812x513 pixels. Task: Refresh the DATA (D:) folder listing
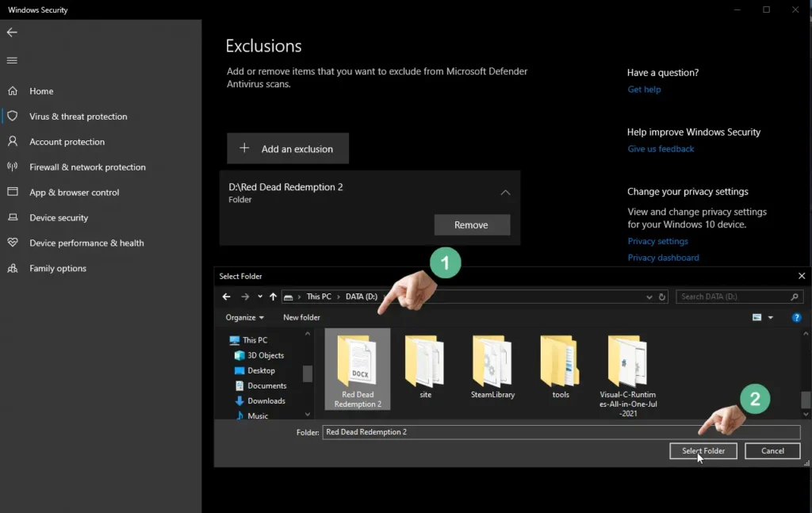(x=662, y=297)
